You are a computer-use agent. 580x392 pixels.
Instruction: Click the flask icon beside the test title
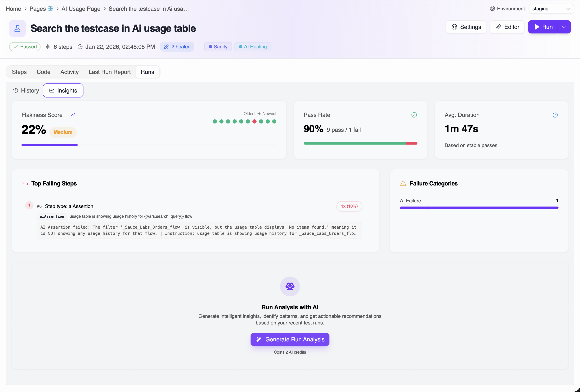point(17,28)
